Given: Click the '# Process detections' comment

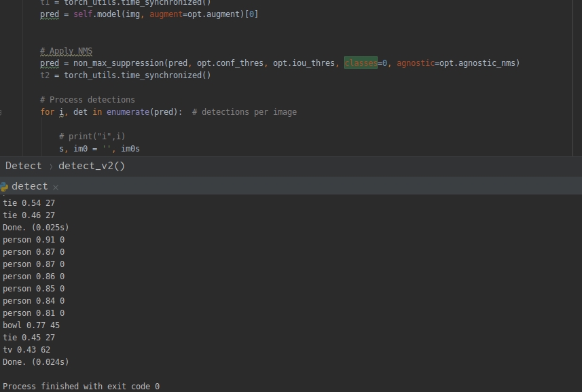Looking at the screenshot, I should click(88, 100).
